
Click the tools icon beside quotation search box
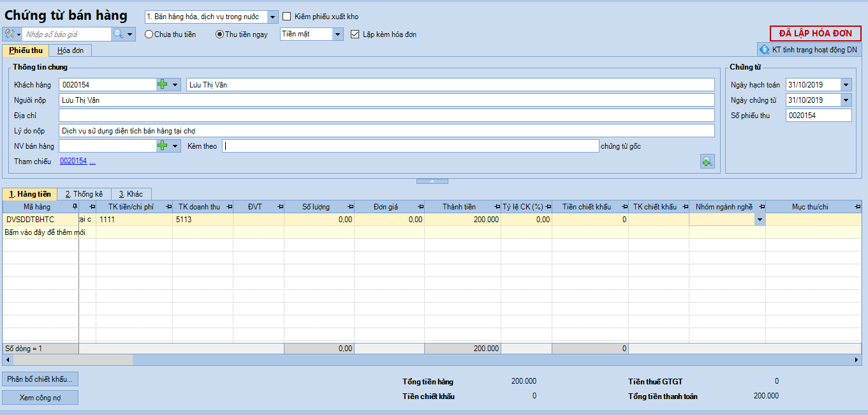tap(10, 34)
